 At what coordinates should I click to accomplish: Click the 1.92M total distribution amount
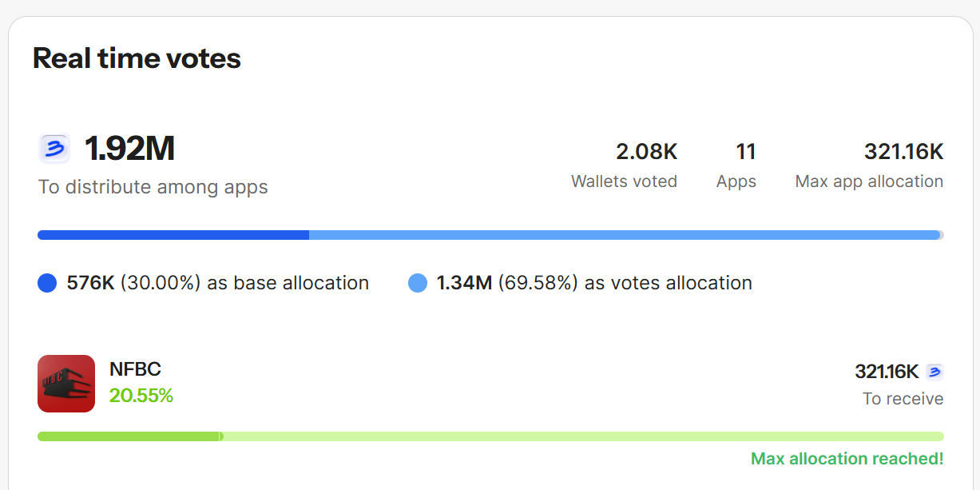129,149
